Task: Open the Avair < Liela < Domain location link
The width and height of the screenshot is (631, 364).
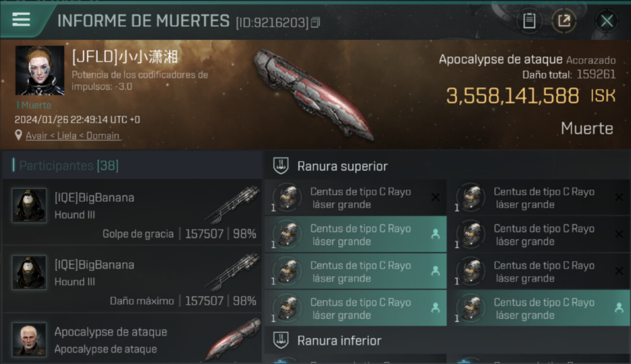Action: [x=73, y=136]
